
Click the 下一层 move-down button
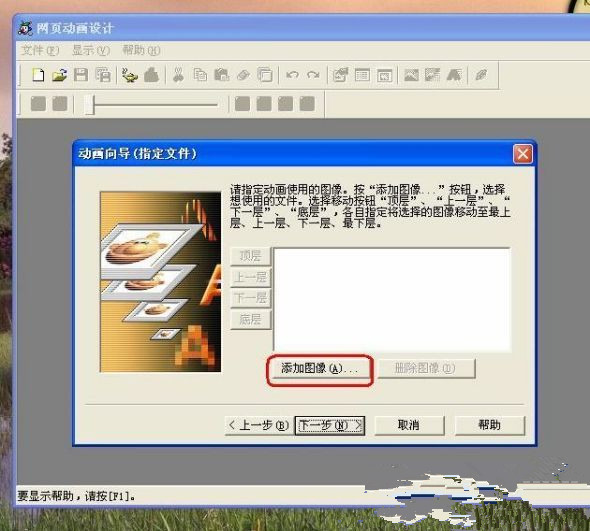[251, 298]
